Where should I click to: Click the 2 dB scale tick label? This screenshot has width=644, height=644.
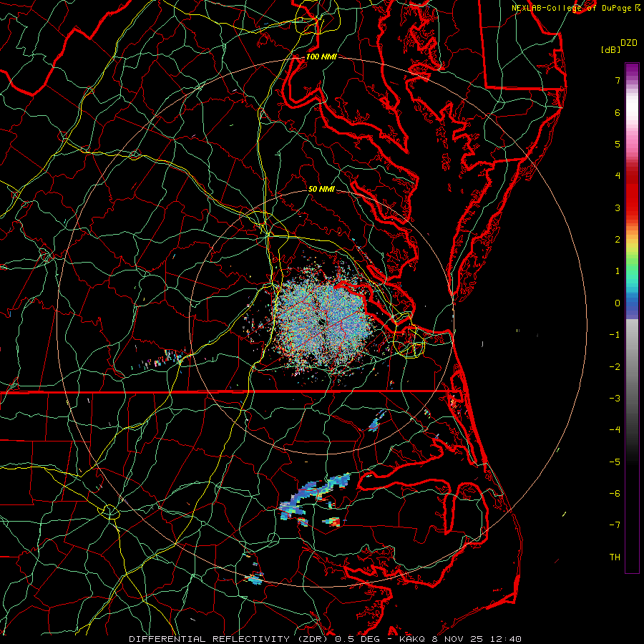click(618, 240)
